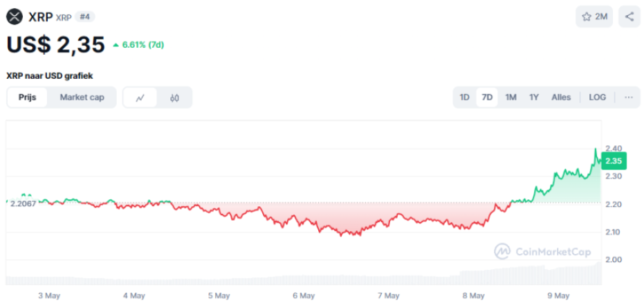Screen dimensions: 644x301
Task: Select the Prijs tab
Action: click(28, 98)
